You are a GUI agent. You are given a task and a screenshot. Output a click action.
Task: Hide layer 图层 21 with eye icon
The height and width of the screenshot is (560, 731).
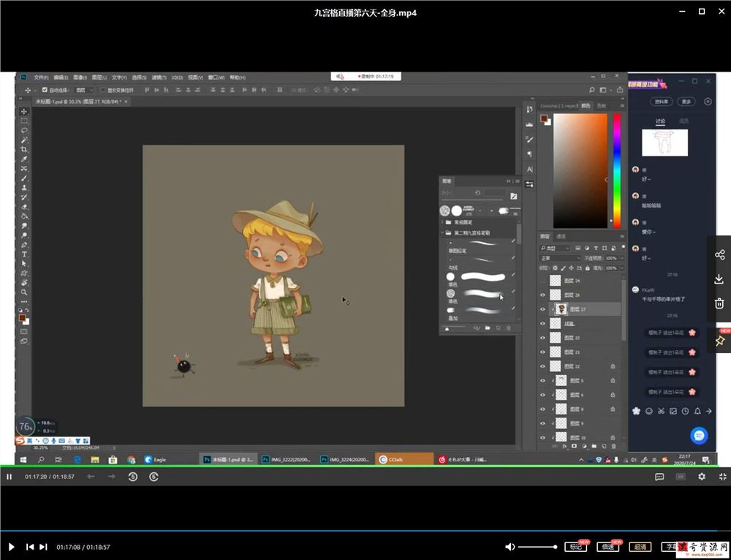tap(542, 352)
